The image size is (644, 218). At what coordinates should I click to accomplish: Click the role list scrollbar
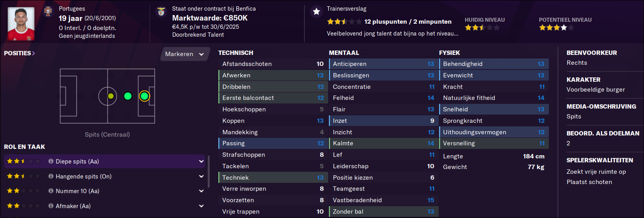click(x=208, y=171)
